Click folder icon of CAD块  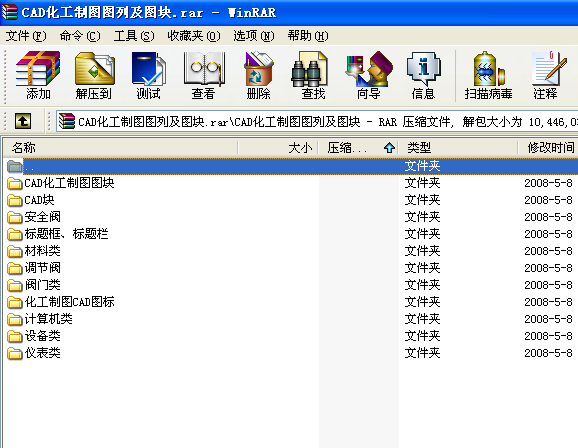point(15,200)
